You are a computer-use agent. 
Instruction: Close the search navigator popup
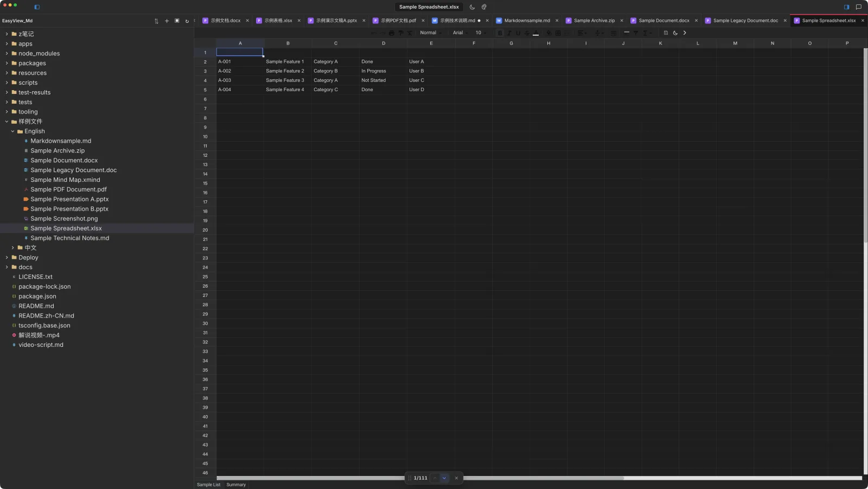[456, 478]
